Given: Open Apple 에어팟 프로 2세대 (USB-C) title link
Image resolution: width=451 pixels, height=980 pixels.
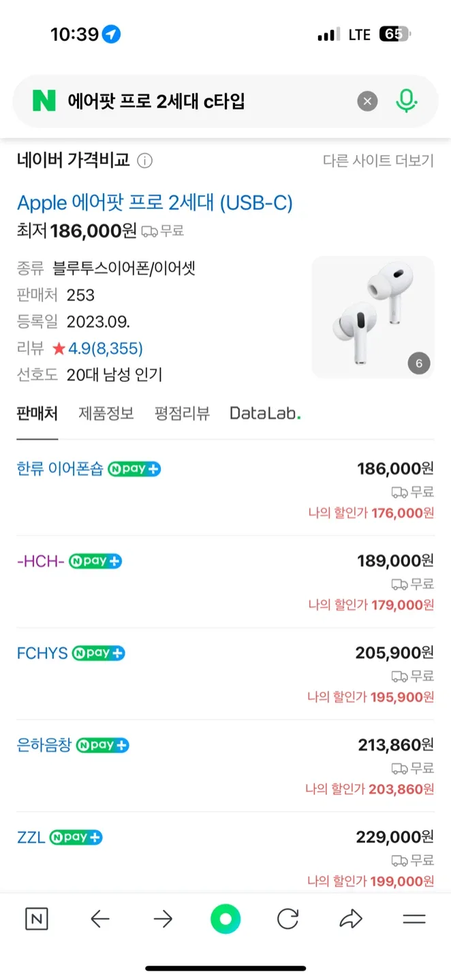Looking at the screenshot, I should tap(155, 203).
